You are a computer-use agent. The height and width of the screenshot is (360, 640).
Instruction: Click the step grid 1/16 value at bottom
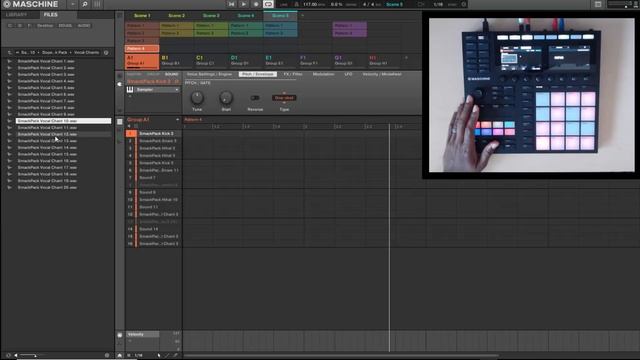pyautogui.click(x=139, y=356)
